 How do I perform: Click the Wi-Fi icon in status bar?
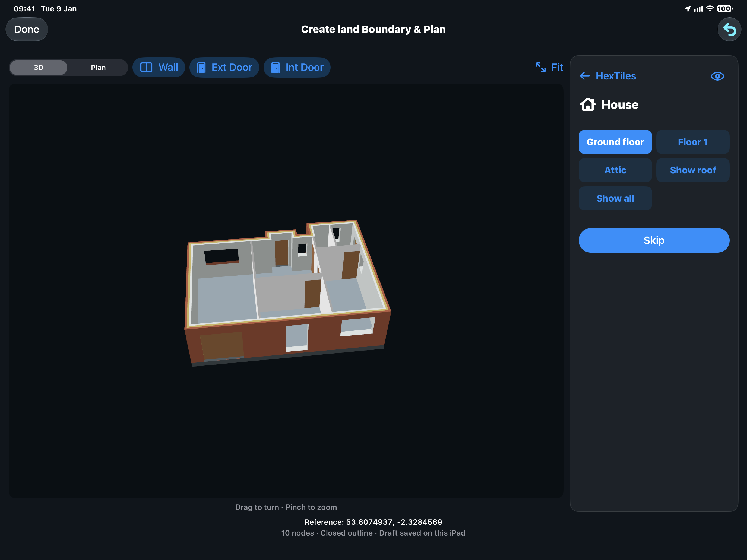coord(710,9)
